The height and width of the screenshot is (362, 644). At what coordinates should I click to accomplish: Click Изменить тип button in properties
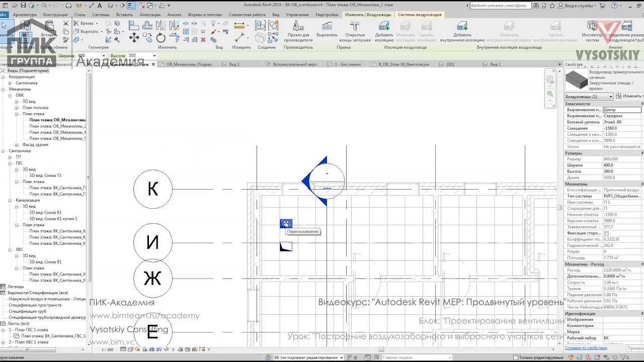pos(629,96)
